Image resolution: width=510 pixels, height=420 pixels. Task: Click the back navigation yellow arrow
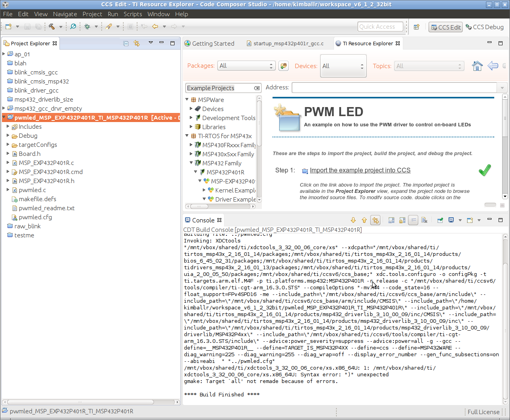155,27
